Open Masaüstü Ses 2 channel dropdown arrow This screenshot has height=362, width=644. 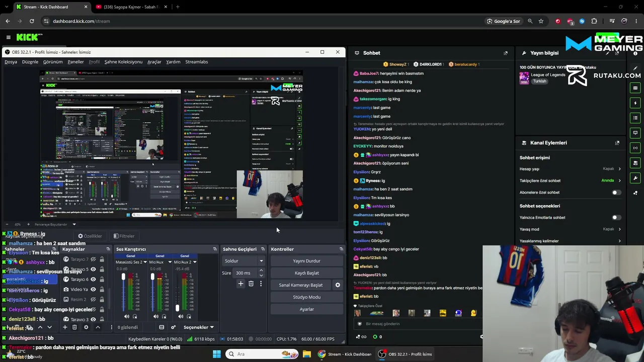pos(145,262)
